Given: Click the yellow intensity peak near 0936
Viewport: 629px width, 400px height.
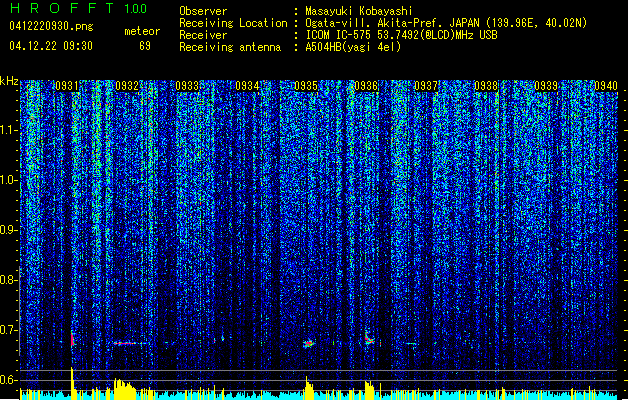Looking at the screenshot, I should [369, 390].
